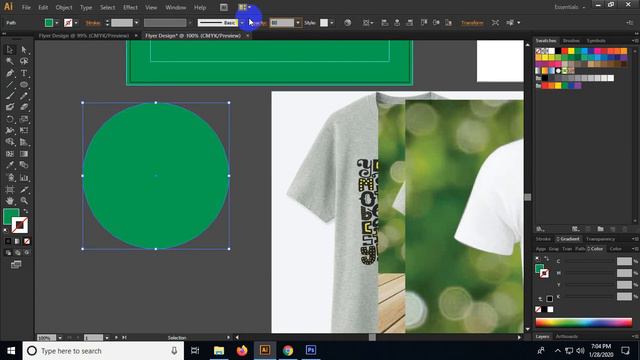Click the Stroke link in control bar
This screenshot has width=640, height=360.
(x=93, y=23)
